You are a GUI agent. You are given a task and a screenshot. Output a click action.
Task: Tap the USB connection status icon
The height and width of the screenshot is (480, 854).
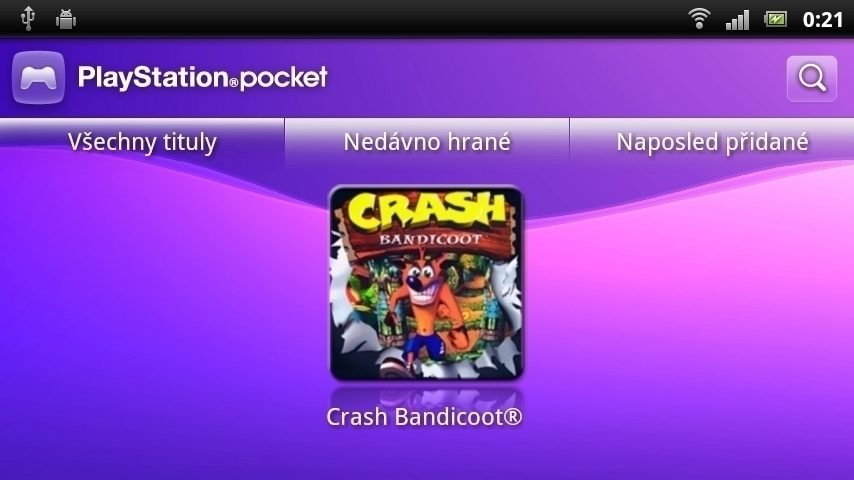pyautogui.click(x=28, y=19)
